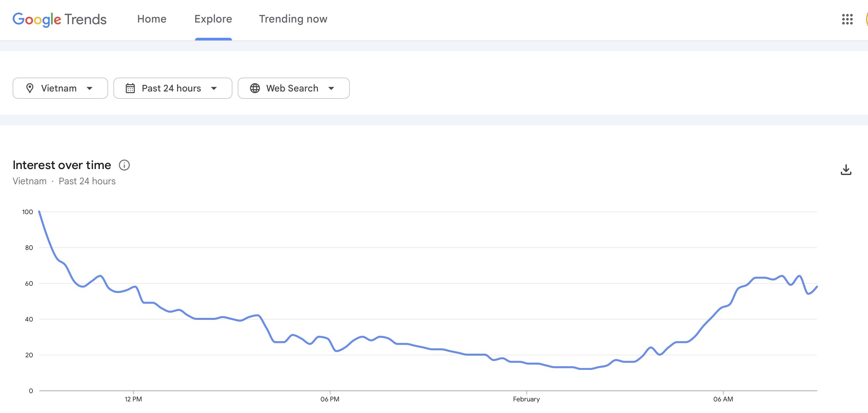
Task: Click the location pin icon for Vietnam
Action: pos(30,88)
